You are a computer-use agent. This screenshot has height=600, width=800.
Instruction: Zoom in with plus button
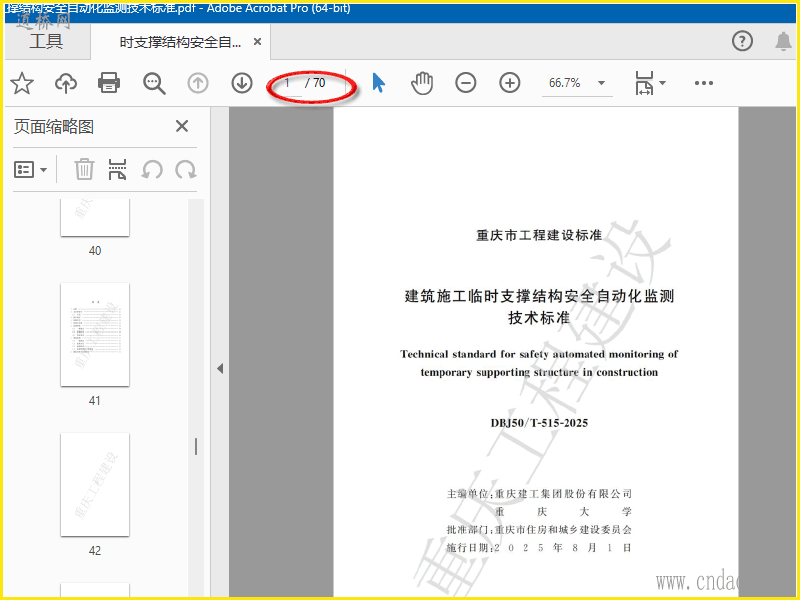click(510, 83)
